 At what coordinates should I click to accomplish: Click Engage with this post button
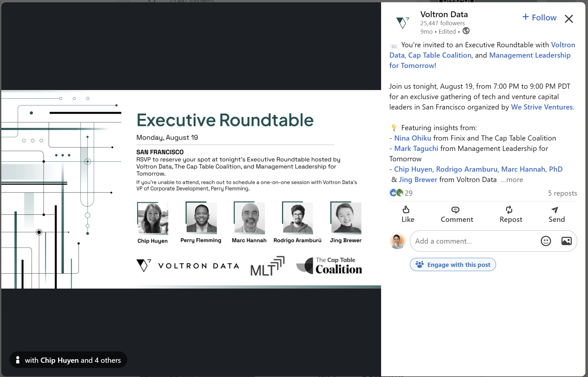453,265
